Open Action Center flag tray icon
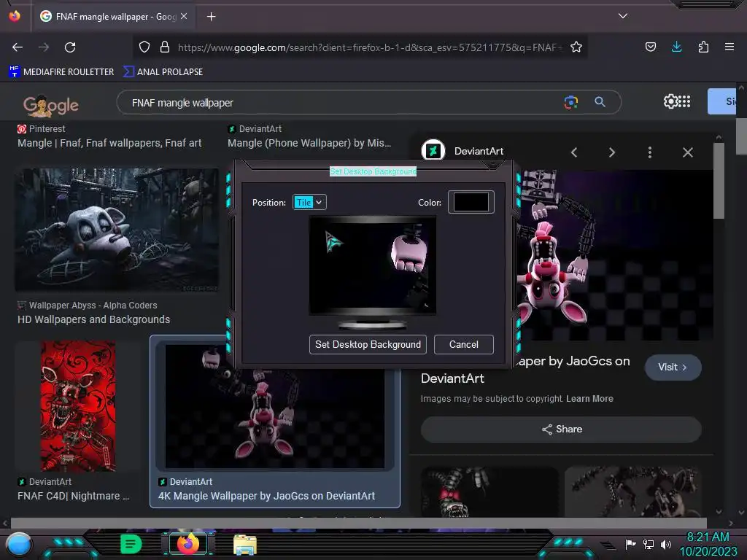The height and width of the screenshot is (560, 747). pos(630,544)
